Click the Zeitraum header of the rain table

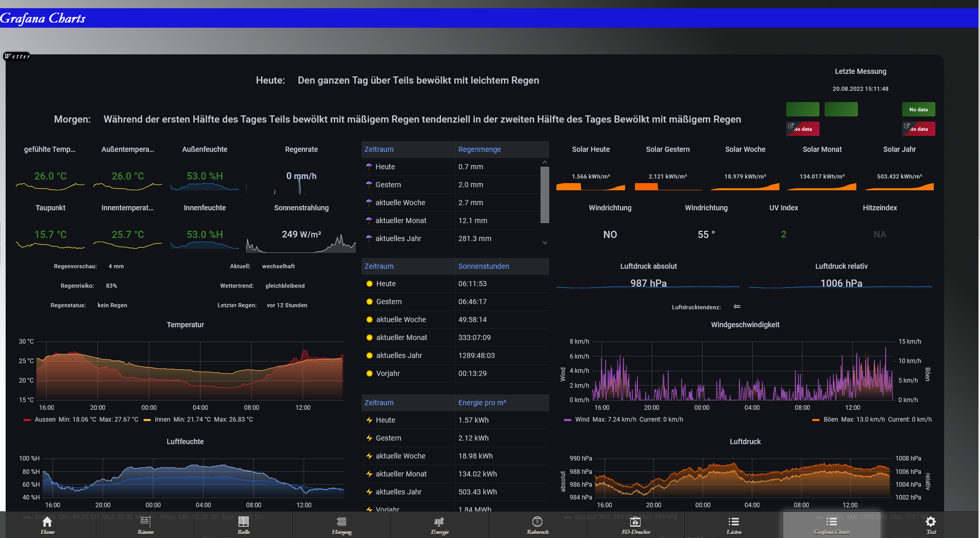point(379,149)
